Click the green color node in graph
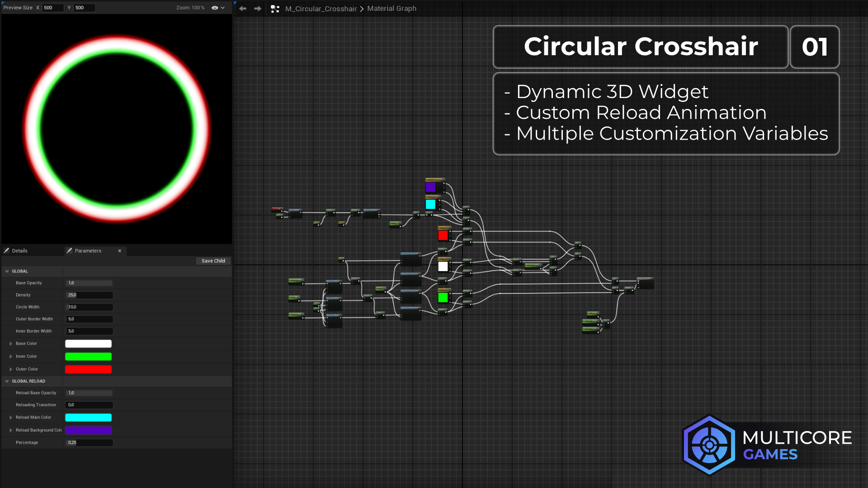868x488 pixels. click(443, 297)
